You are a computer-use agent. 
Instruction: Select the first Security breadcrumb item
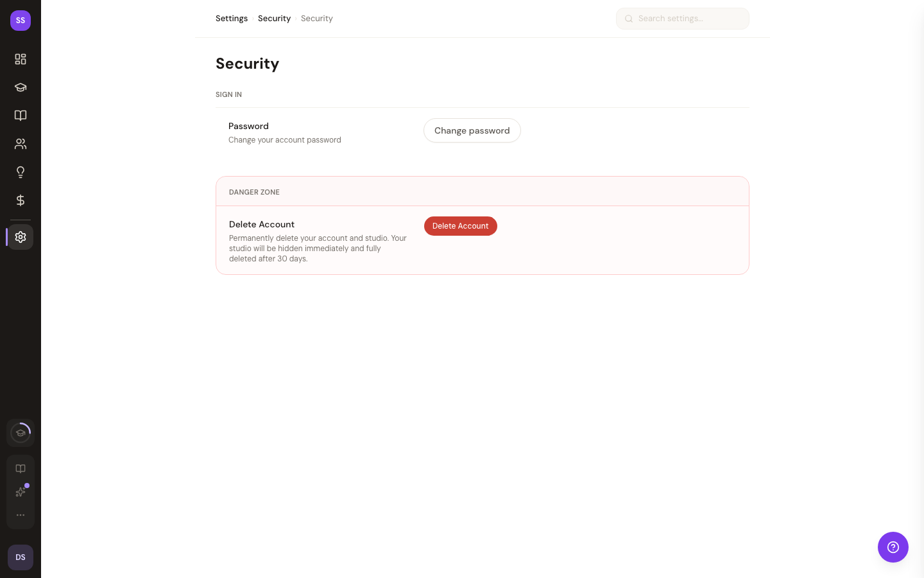[274, 19]
